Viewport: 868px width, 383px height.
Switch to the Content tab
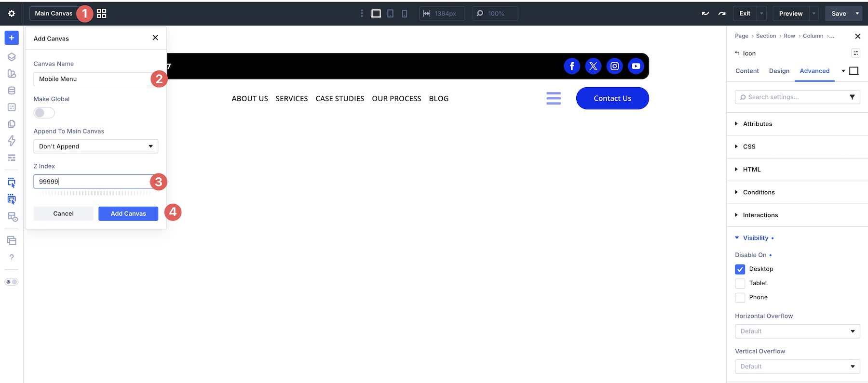(x=747, y=71)
